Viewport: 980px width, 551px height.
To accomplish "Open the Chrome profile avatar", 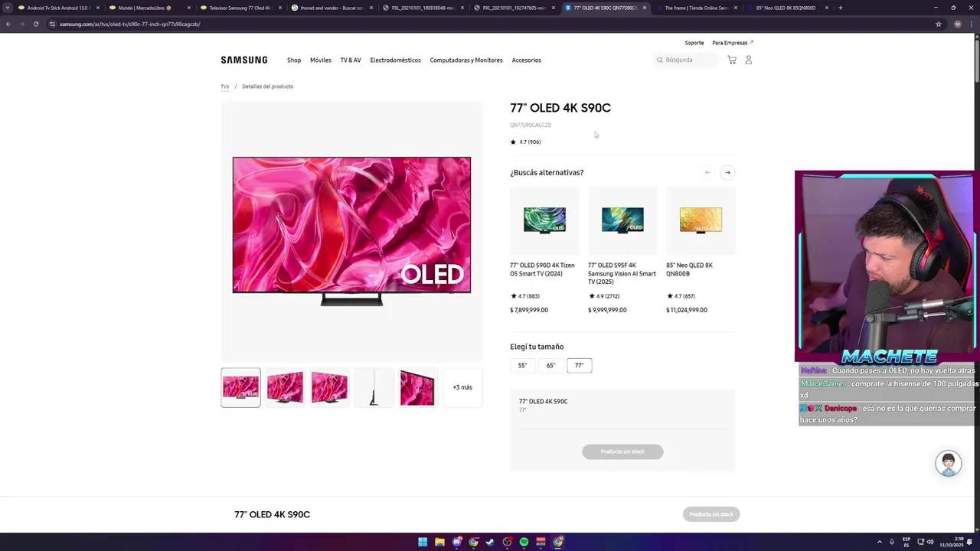I will (957, 24).
